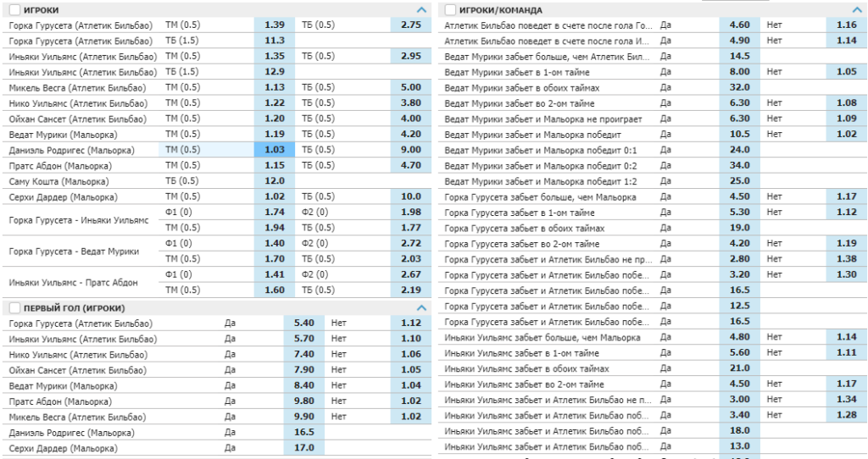
Task: Choose 5.00 for Микель Весга ТБ (0.5)
Action: click(411, 87)
